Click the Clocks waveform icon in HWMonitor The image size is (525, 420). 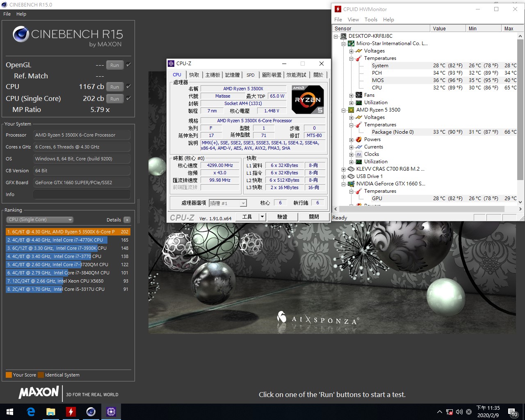click(x=359, y=154)
